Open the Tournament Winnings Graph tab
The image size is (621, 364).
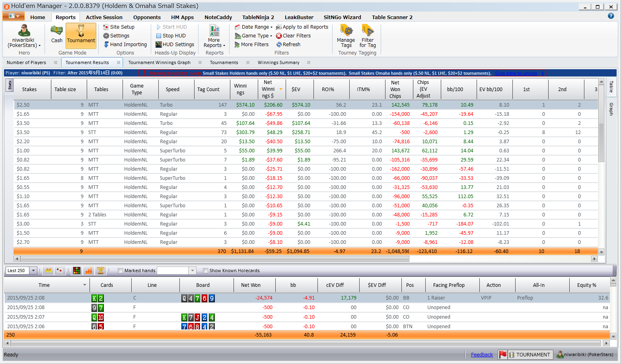[x=159, y=62]
